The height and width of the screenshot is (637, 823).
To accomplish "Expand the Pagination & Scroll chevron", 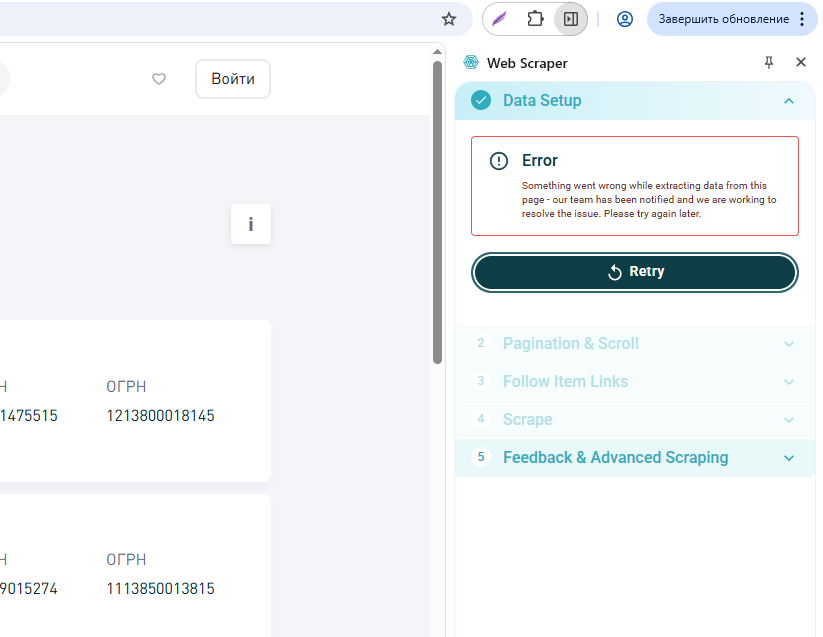I will click(x=789, y=344).
